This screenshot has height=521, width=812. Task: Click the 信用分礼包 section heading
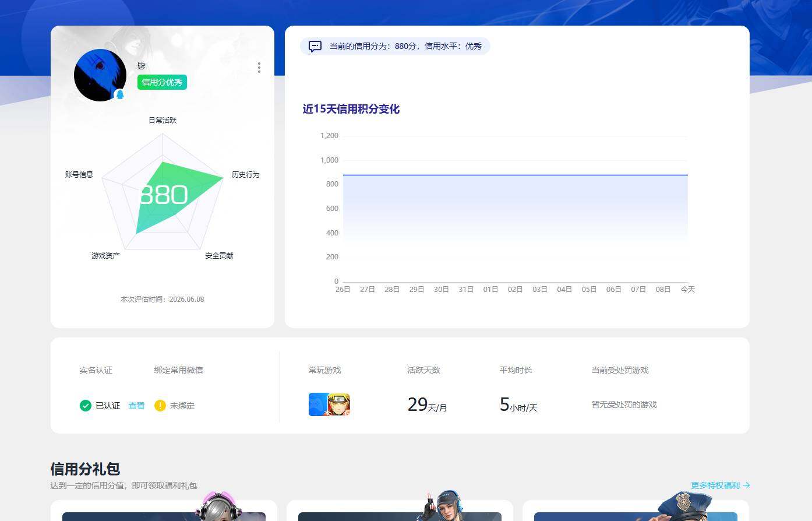85,469
